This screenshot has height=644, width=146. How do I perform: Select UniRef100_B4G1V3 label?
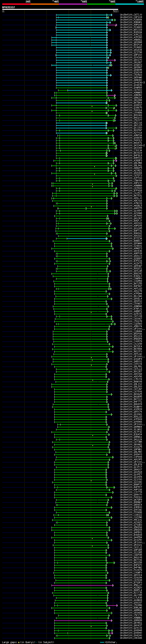(x=131, y=118)
